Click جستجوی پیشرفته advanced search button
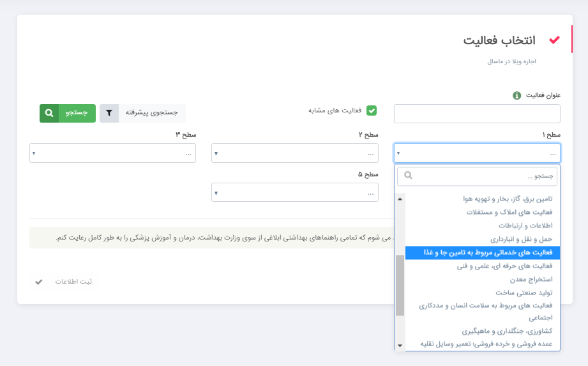588x366 pixels. tap(142, 113)
